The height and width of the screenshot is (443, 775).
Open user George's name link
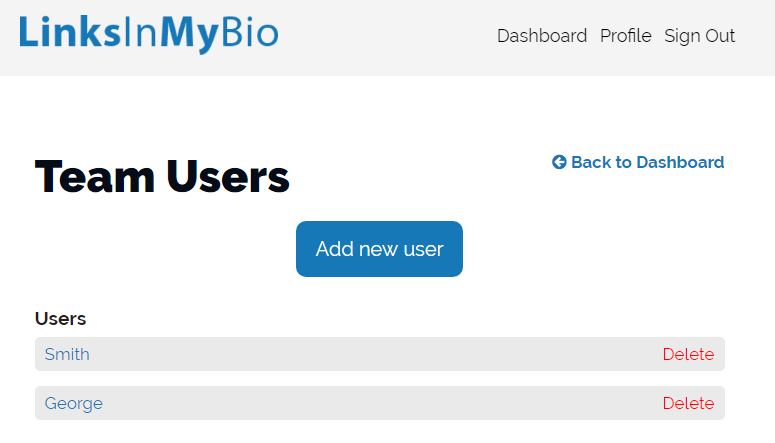[x=74, y=403]
